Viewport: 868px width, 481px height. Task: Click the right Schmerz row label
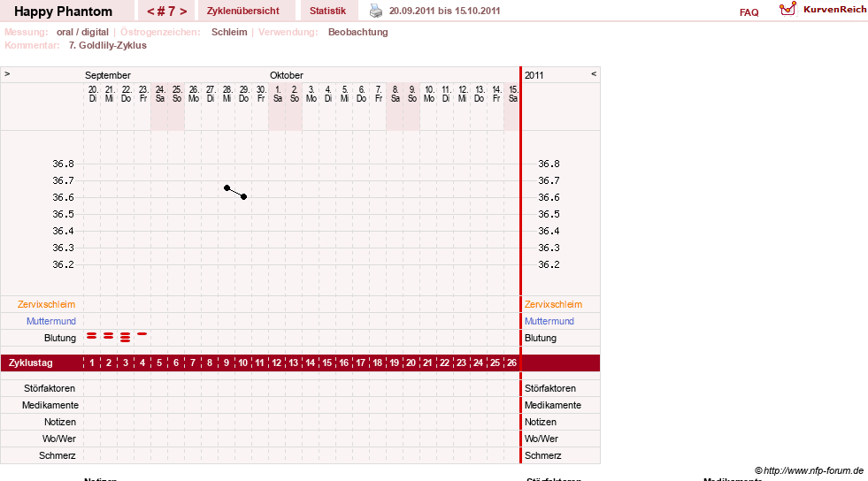[x=543, y=455]
